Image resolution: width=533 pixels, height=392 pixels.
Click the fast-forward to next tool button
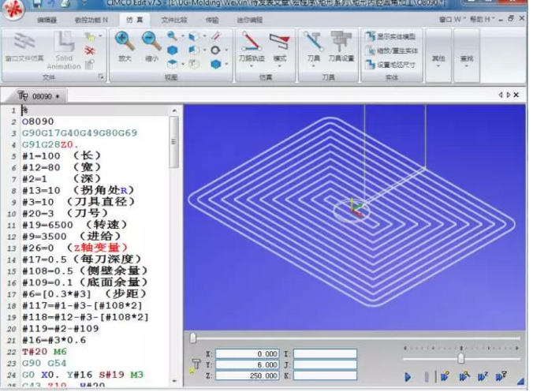pos(501,376)
